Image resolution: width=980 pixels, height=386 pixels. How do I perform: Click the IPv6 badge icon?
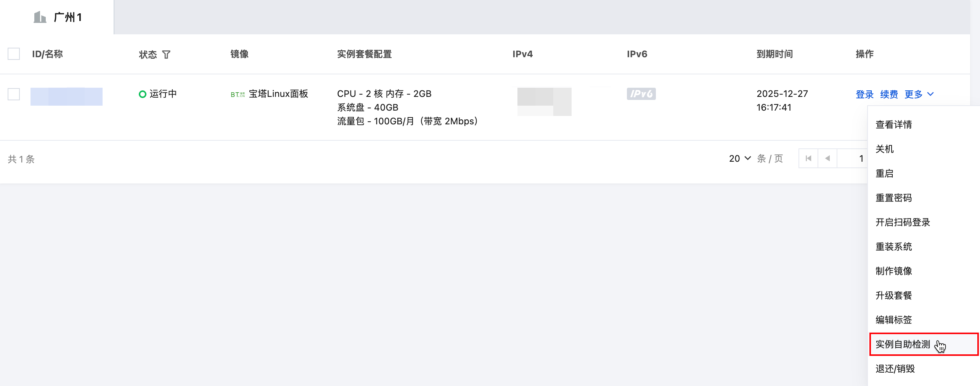tap(641, 94)
